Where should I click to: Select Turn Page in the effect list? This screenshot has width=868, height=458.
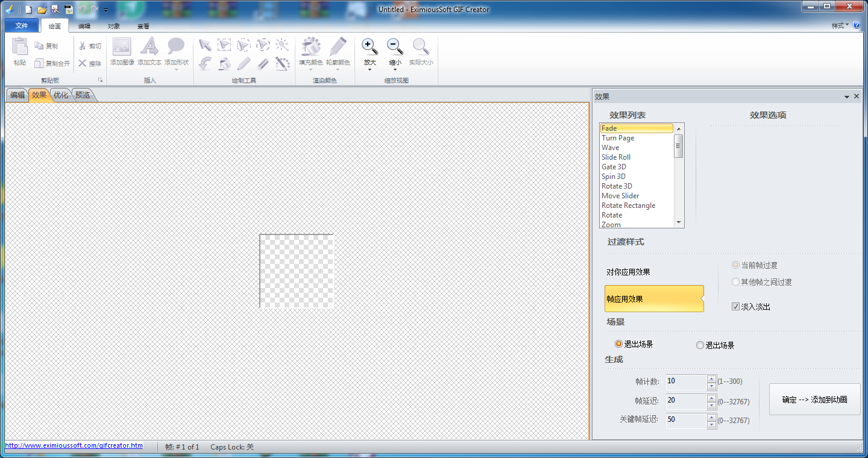click(637, 138)
